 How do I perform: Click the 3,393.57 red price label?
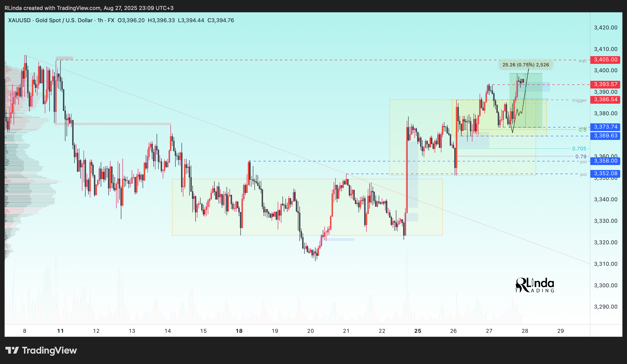click(x=605, y=84)
